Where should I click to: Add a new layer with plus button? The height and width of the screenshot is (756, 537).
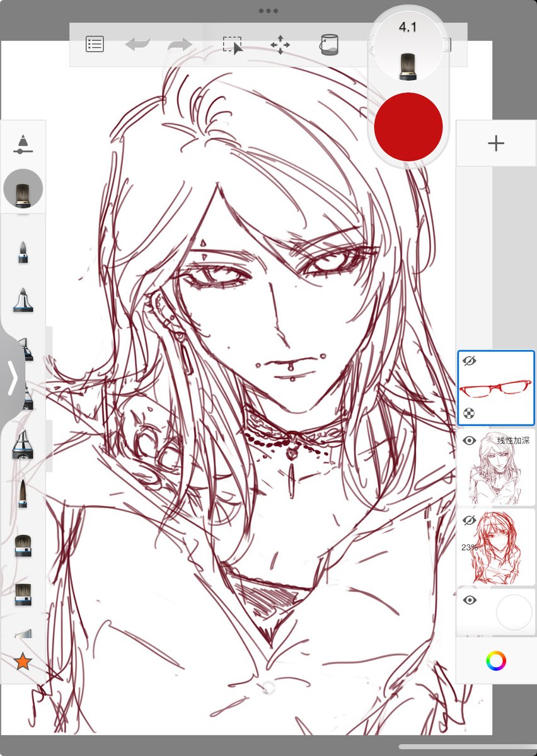(496, 143)
